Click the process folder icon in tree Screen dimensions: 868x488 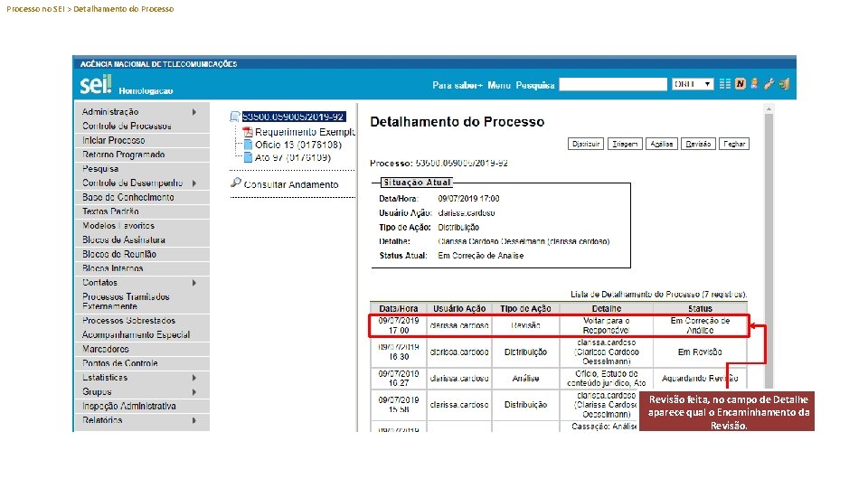(x=235, y=117)
